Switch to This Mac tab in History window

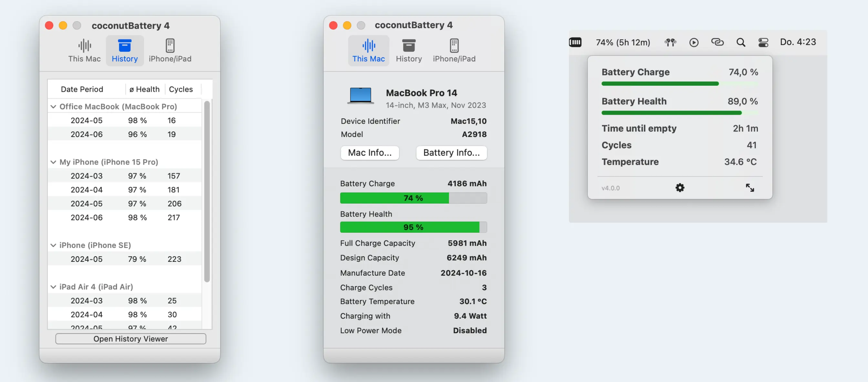click(84, 50)
